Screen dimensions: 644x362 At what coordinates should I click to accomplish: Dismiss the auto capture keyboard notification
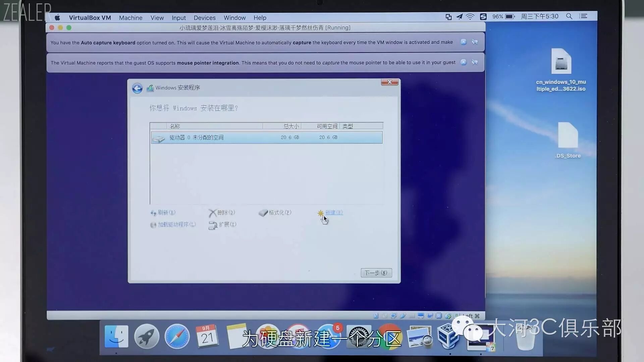[463, 42]
